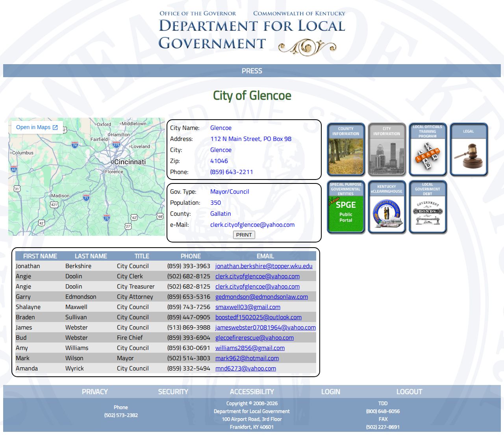Open the PRESS menu bar item

click(252, 71)
